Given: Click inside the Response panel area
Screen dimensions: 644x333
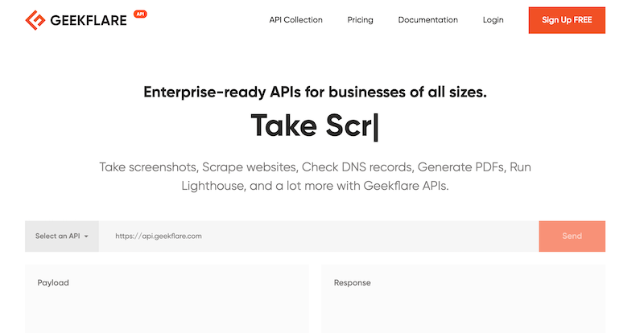Looking at the screenshot, I should point(463,310).
